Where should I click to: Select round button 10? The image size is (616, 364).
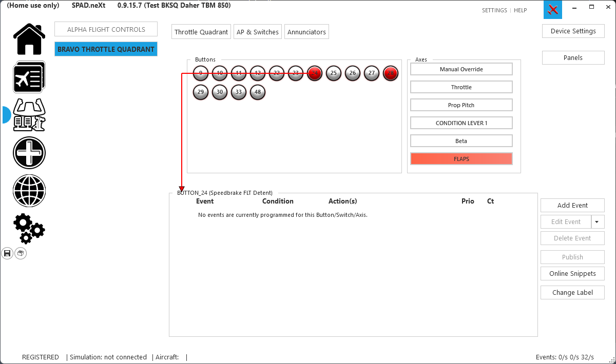(220, 73)
